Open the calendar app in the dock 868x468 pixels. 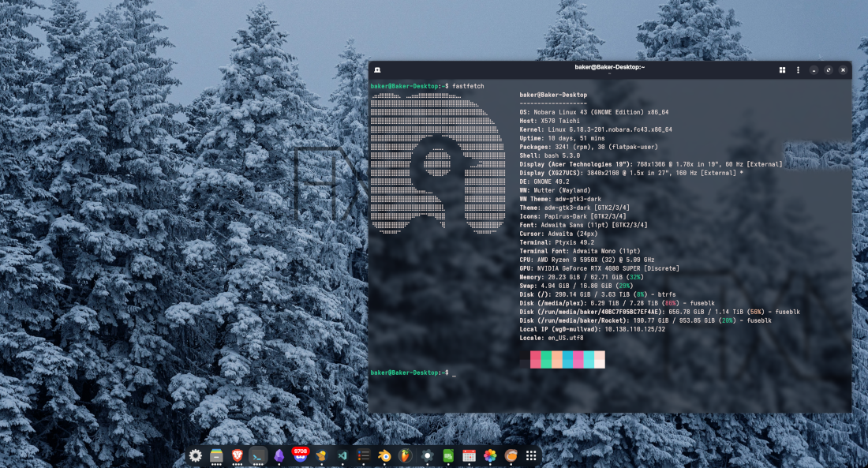467,455
